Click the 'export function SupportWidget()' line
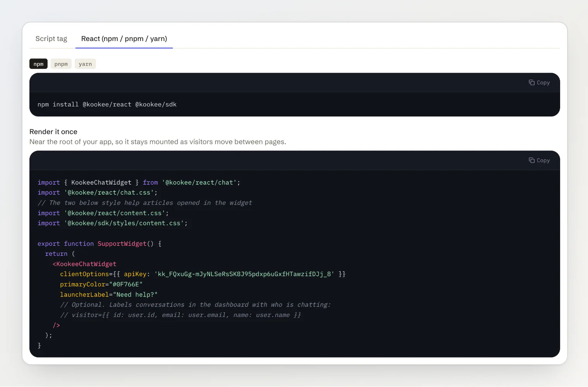 click(x=99, y=243)
